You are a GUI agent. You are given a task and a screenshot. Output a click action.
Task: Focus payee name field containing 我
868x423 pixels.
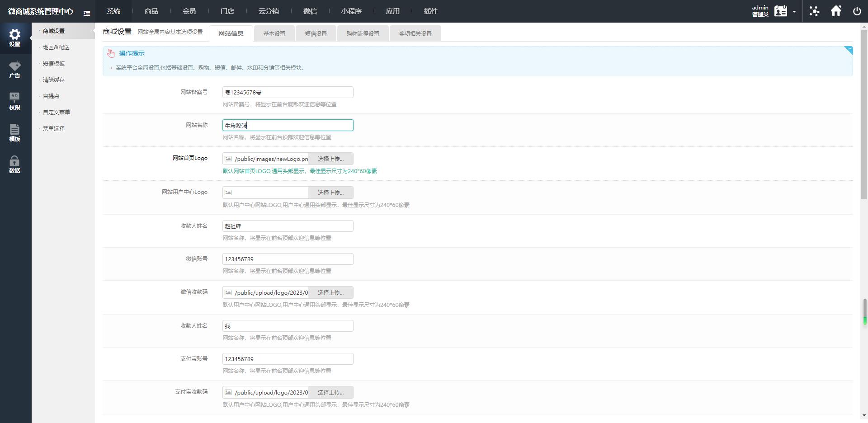click(x=288, y=326)
